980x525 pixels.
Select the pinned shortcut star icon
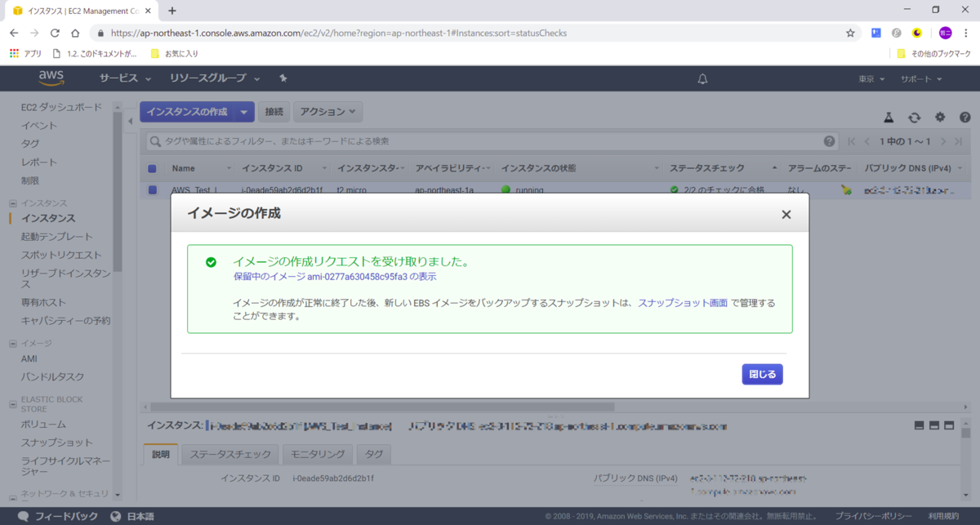[x=283, y=78]
